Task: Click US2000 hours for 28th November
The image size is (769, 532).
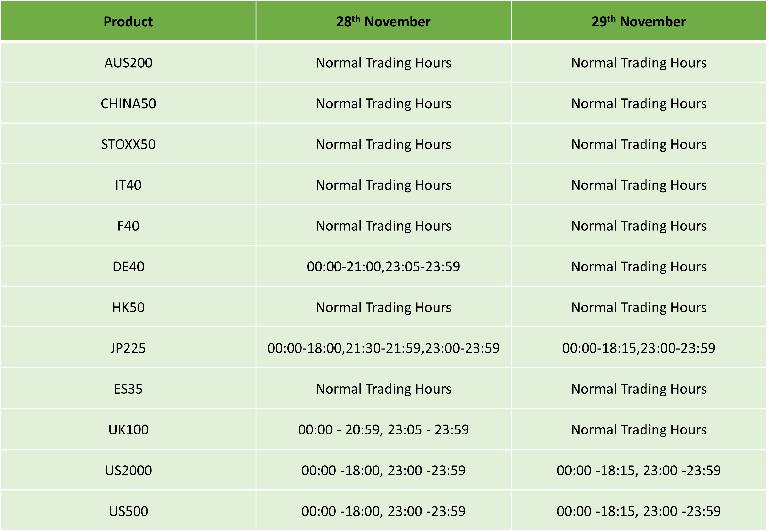Action: click(x=383, y=471)
